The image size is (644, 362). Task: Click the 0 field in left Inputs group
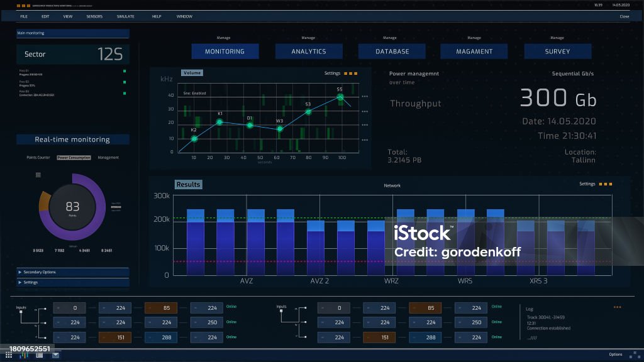[69, 308]
